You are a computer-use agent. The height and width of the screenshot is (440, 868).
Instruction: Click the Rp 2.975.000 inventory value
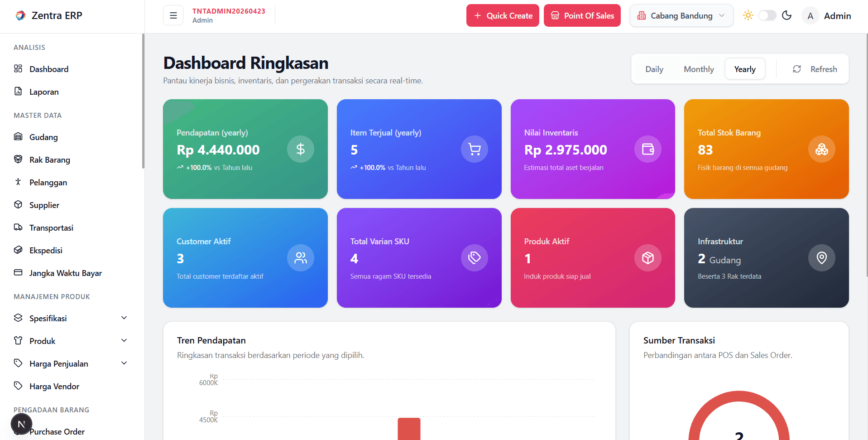click(x=566, y=150)
